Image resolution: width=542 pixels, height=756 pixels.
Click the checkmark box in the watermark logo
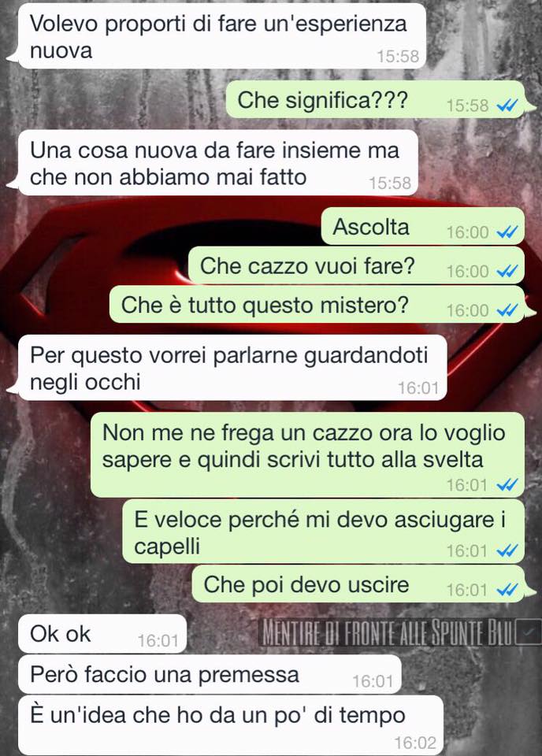point(528,632)
